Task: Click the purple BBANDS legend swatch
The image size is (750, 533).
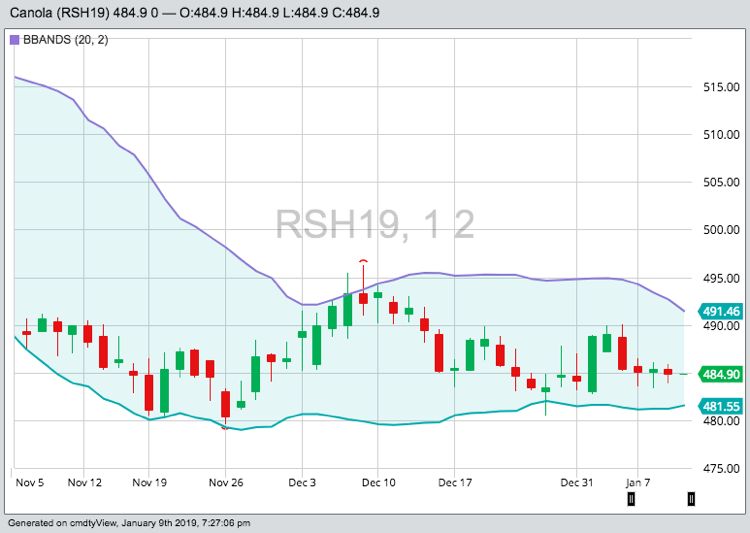Action: [x=14, y=40]
